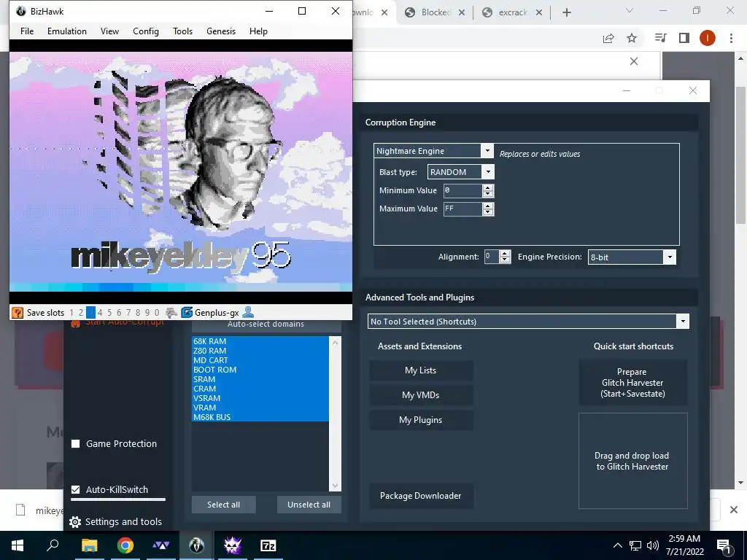This screenshot has width=747, height=560.
Task: Click Maximum Value input field
Action: click(x=462, y=209)
